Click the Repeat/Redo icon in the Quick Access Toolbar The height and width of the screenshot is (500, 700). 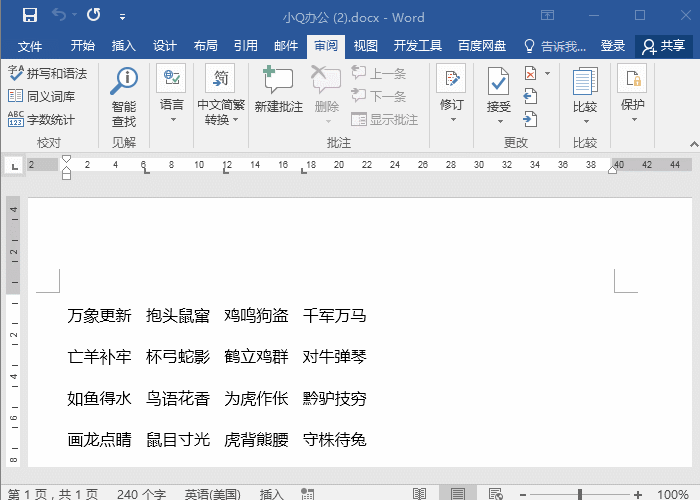coord(93,16)
